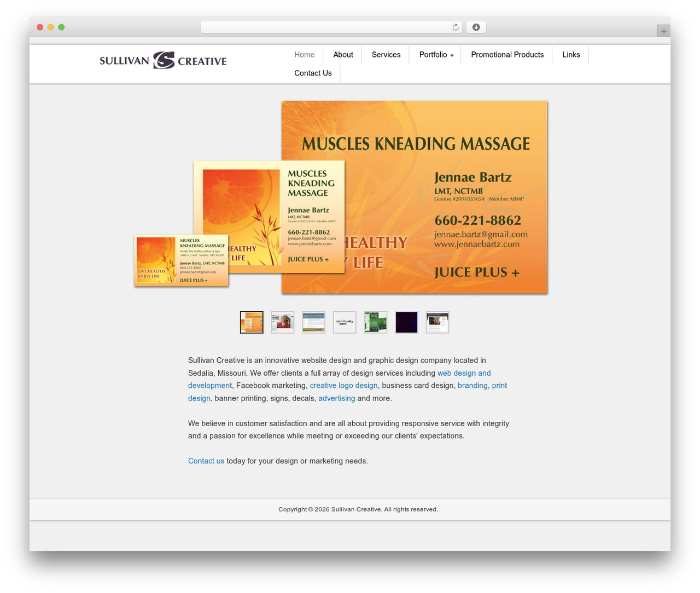Image resolution: width=700 pixels, height=593 pixels.
Task: Visit the 'advertising' link
Action: (337, 398)
